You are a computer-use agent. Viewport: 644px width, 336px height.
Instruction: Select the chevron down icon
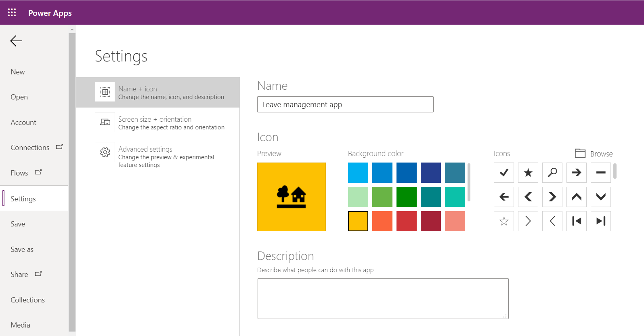coord(600,197)
